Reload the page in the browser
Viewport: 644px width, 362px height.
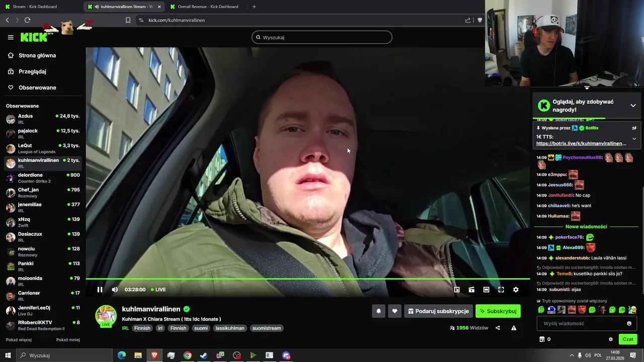(x=28, y=20)
